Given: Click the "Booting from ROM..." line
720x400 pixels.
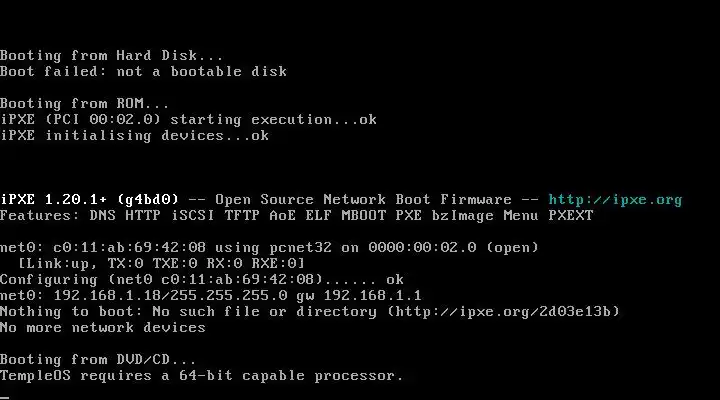Looking at the screenshot, I should coord(85,103).
